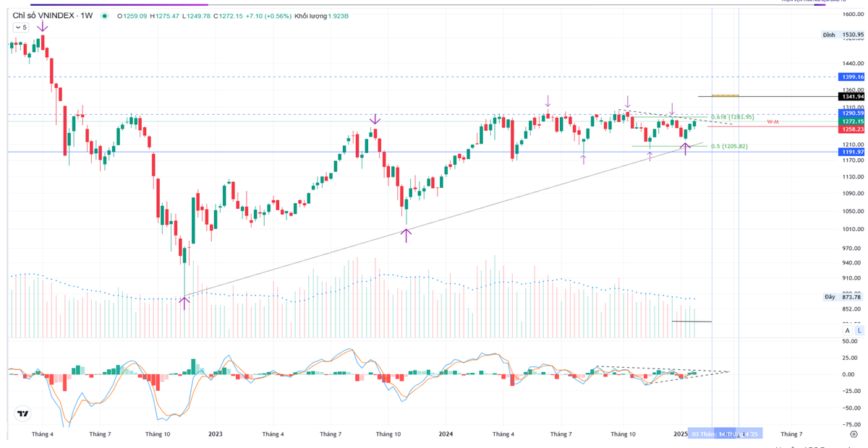Click the 1341.94 black price label
This screenshot has height=448, width=868.
coord(852,96)
